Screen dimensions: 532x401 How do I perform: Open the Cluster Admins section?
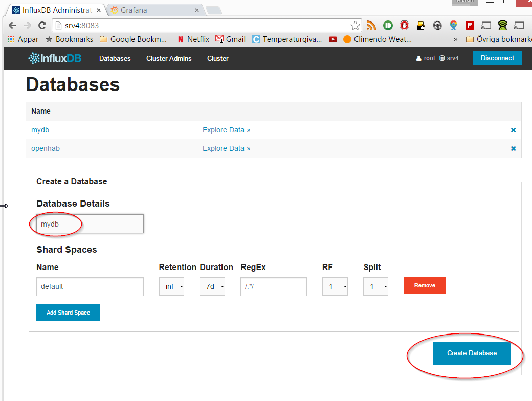coord(169,58)
